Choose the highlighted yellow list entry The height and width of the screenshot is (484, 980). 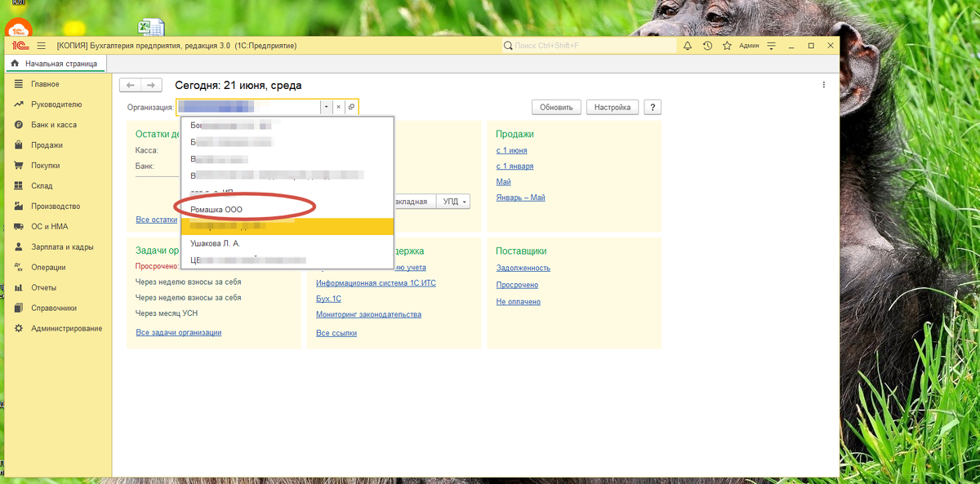click(287, 226)
